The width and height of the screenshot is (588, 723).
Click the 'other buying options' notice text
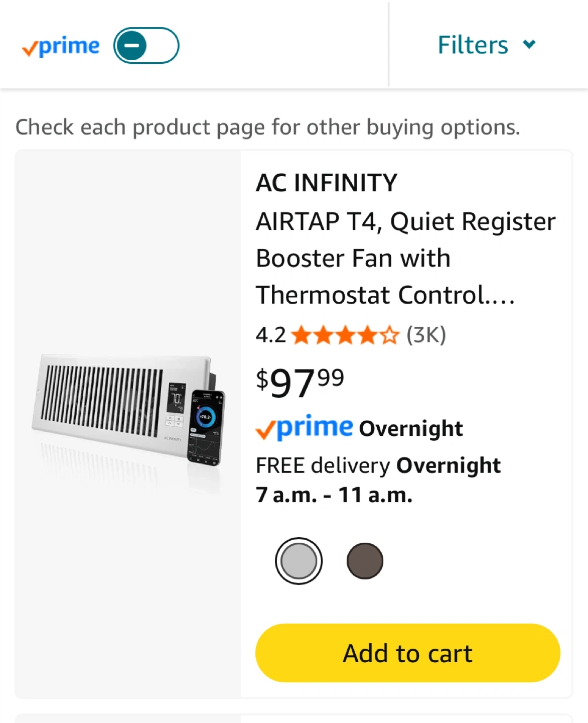point(267,127)
